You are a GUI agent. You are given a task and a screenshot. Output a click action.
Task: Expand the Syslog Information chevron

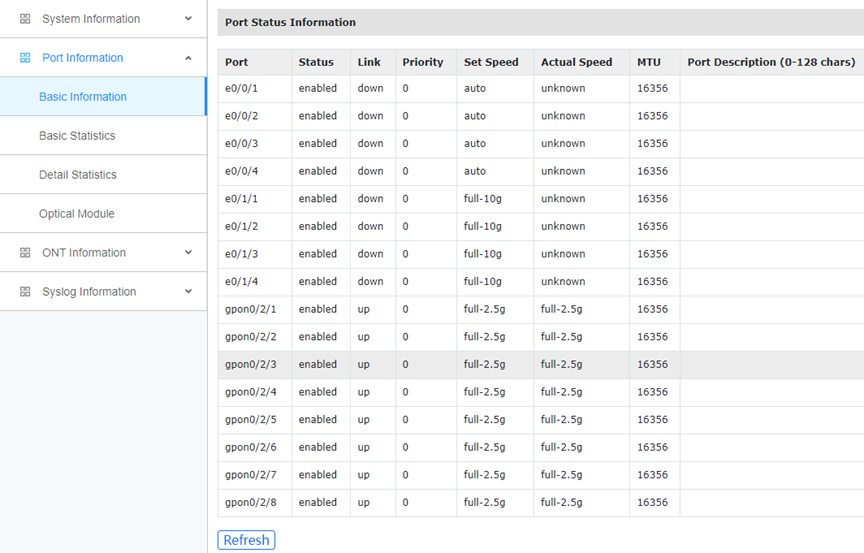(x=188, y=292)
